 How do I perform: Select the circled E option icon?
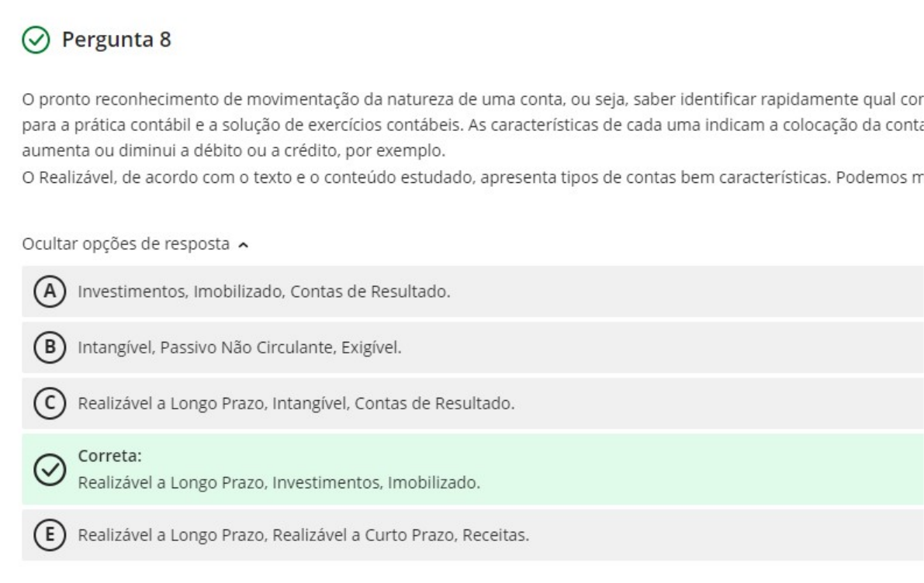49,535
